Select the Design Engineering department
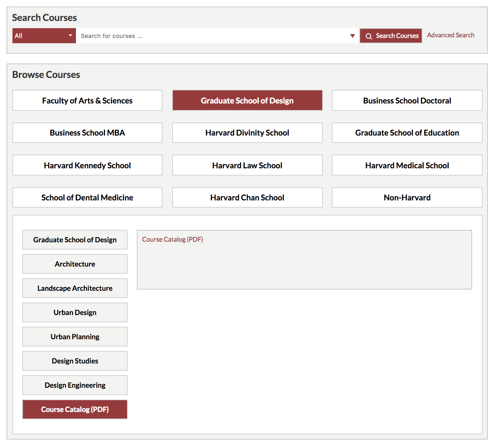The height and width of the screenshot is (448, 495). pyautogui.click(x=75, y=385)
